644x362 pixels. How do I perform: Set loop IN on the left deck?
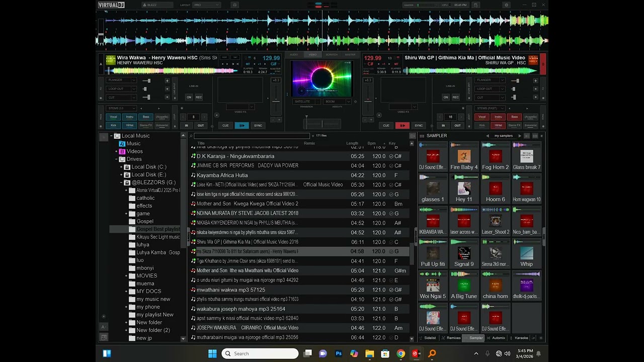click(x=187, y=125)
